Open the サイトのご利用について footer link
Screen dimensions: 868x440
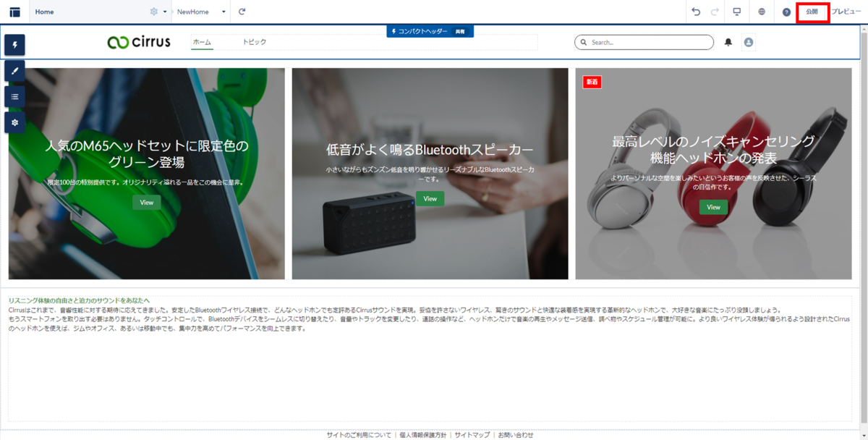click(x=359, y=435)
